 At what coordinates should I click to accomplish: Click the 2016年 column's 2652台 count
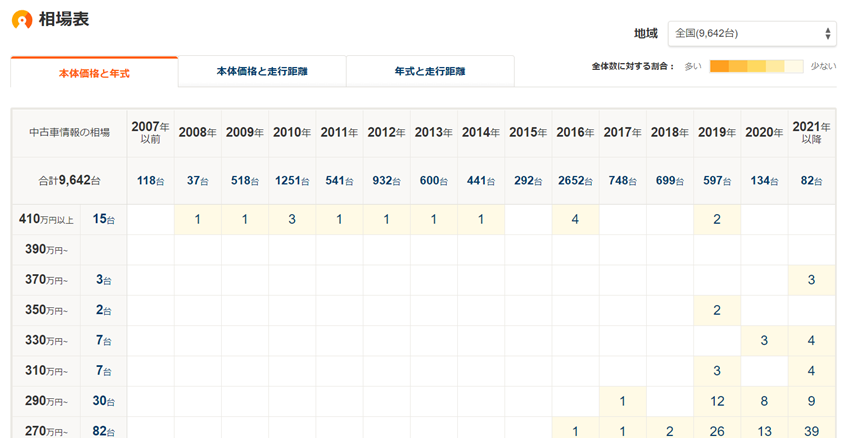point(575,181)
